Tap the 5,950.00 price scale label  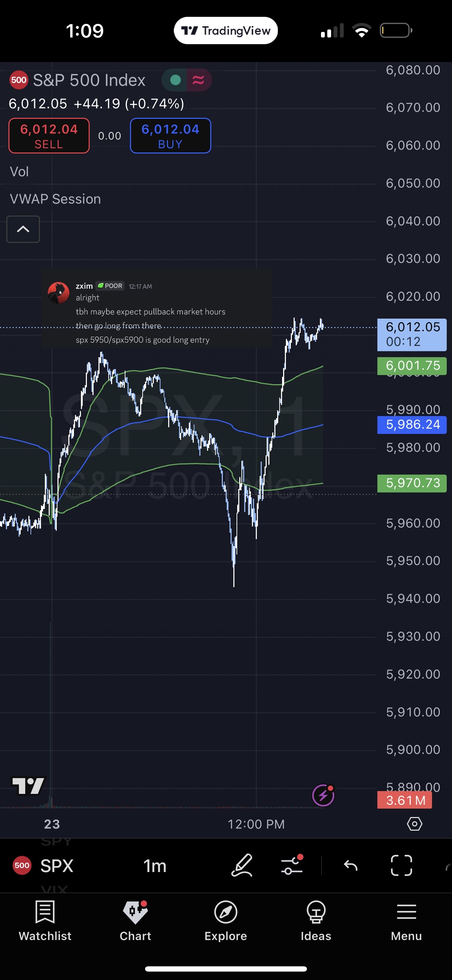(413, 561)
